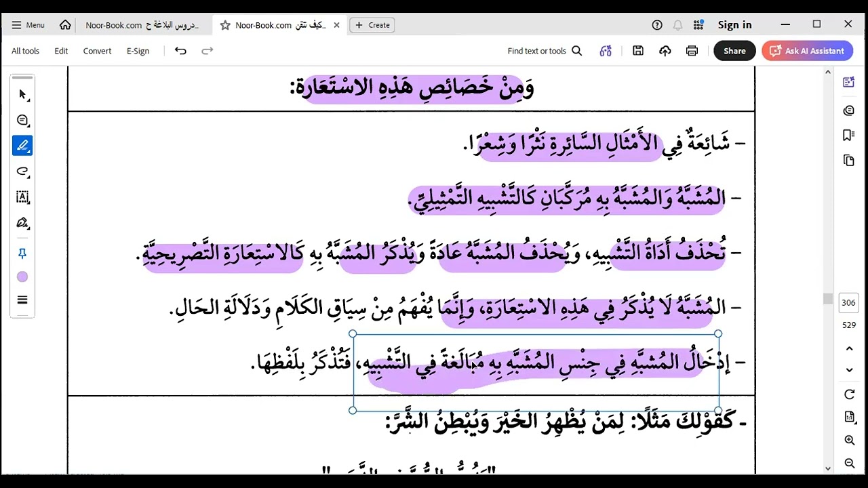The image size is (868, 488).
Task: Click the line starting شَائِعَةٌ فِي الأَمْثَالِ
Action: pyautogui.click(x=604, y=143)
